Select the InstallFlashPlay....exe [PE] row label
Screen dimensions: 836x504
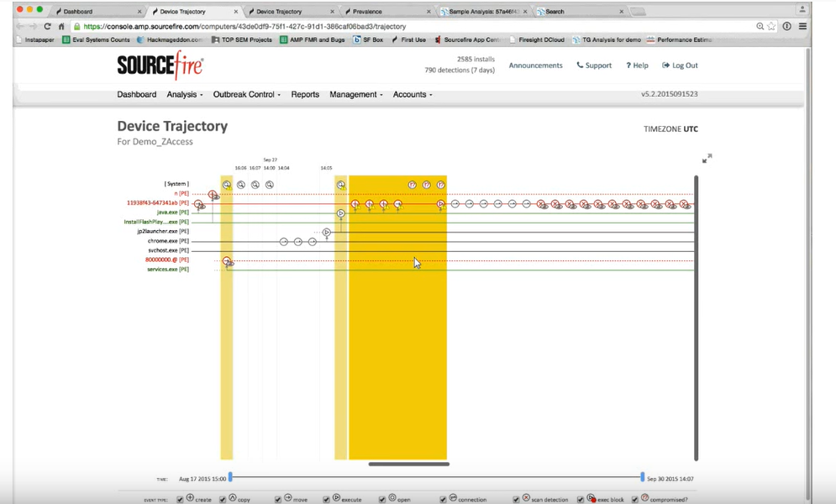[156, 222]
